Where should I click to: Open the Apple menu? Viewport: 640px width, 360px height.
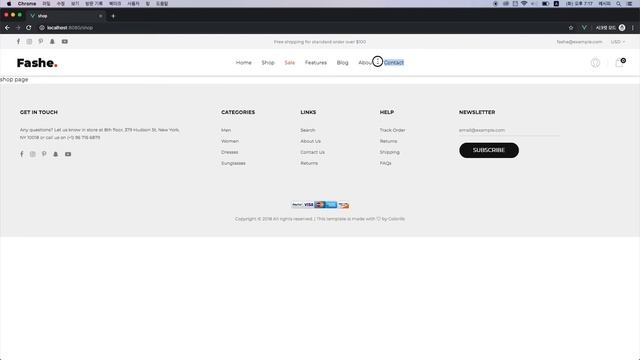click(x=9, y=4)
